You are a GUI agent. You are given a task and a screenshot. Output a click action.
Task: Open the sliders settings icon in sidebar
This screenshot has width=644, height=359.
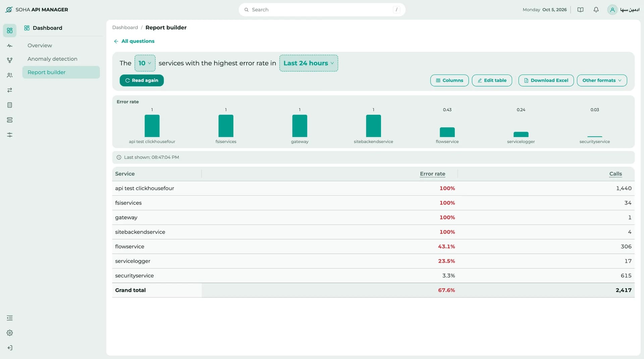(10, 135)
